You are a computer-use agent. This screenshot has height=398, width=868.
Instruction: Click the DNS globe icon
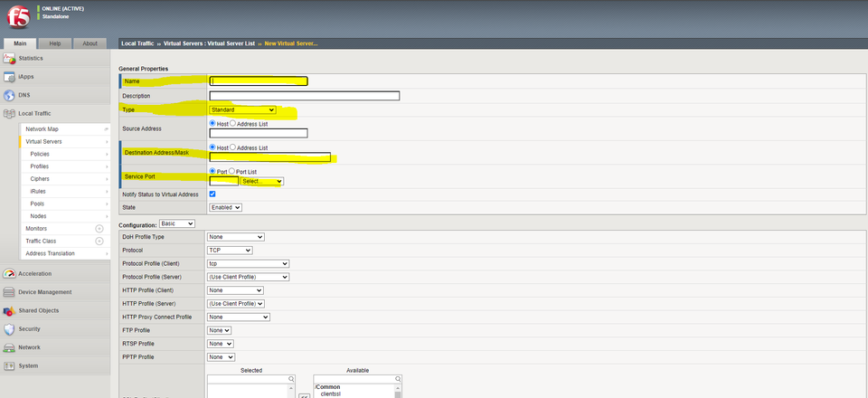click(x=10, y=95)
